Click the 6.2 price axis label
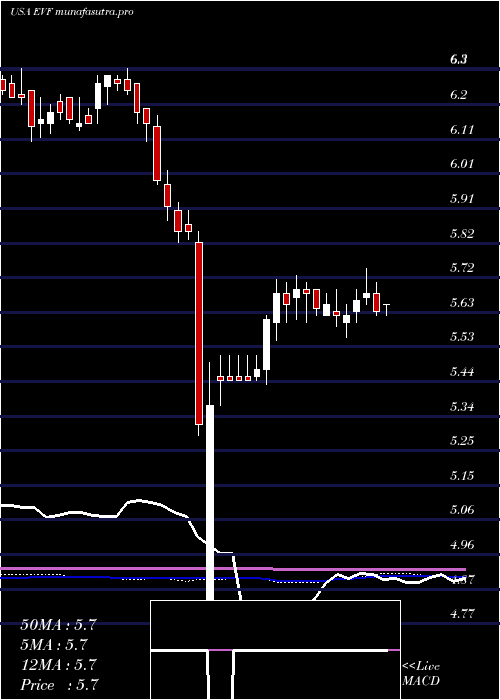500x700 pixels. tap(458, 94)
